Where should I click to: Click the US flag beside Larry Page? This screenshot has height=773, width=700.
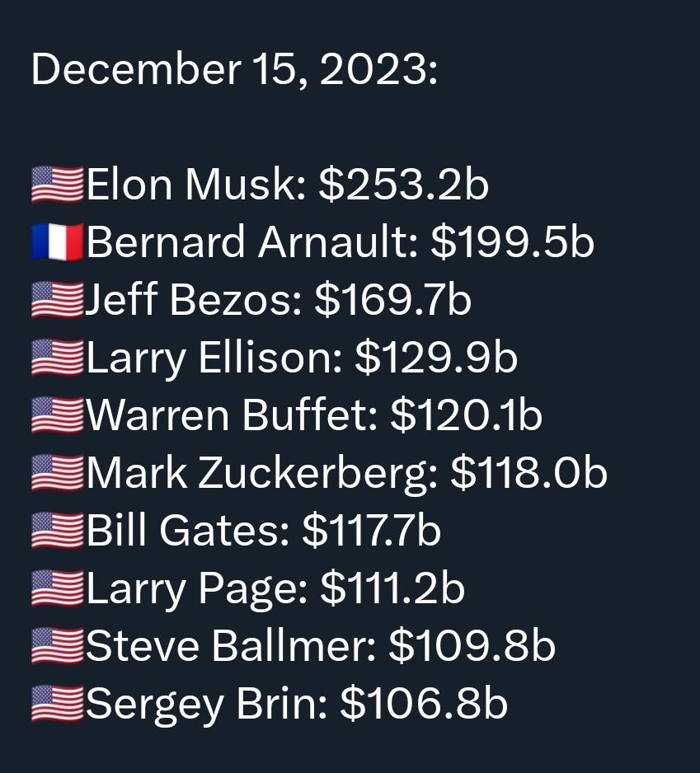57,588
